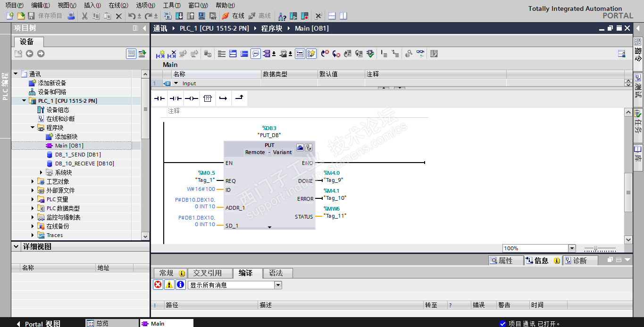Click the print icon in main toolbar
The image size is (644, 327).
tap(71, 16)
